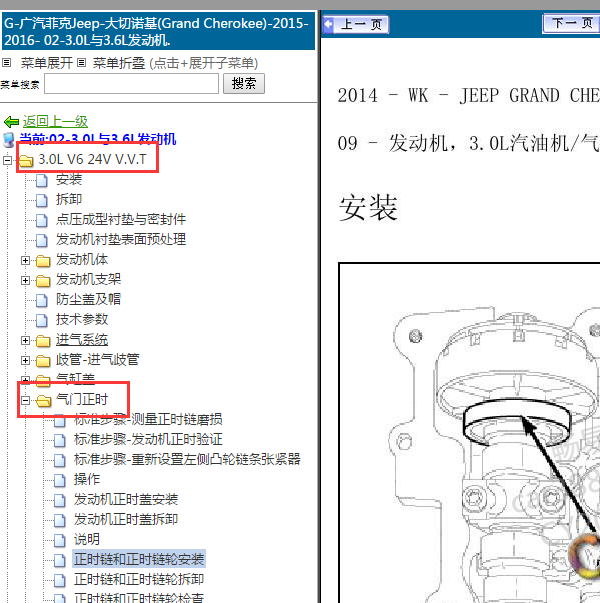Expand the 发动机支架 folder node
This screenshot has height=603, width=600.
click(25, 280)
